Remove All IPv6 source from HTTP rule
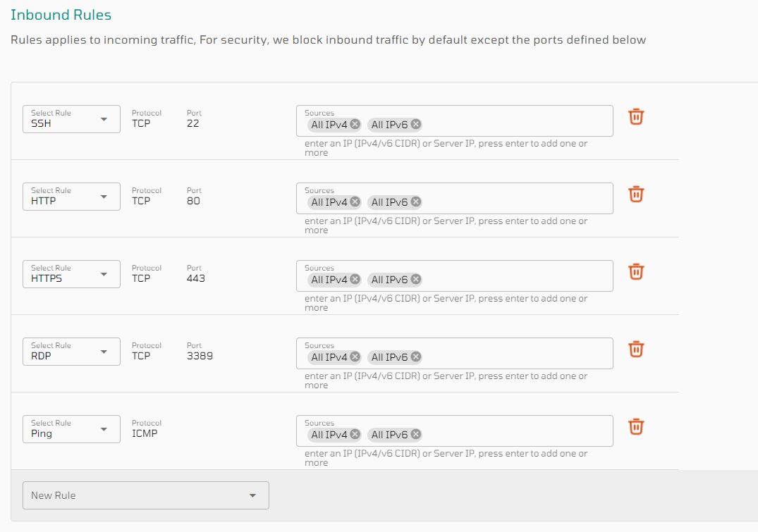Screen dimensions: 758x532 tap(415, 202)
